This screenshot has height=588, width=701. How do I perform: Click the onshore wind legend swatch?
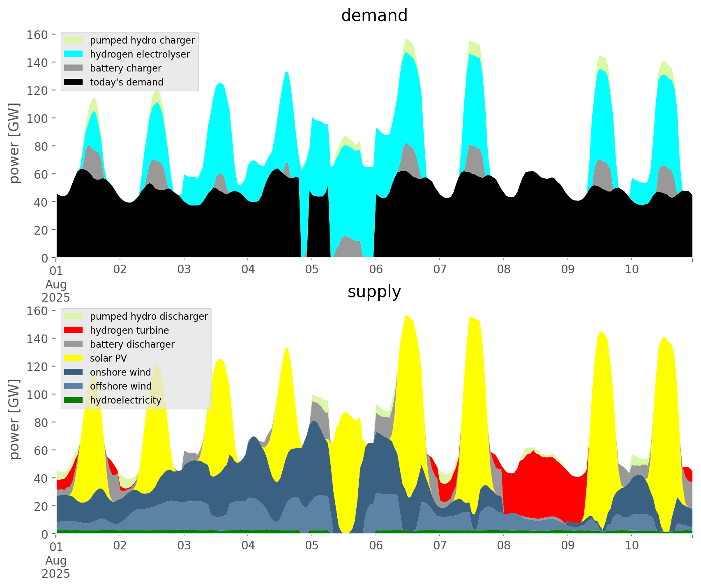pyautogui.click(x=74, y=372)
